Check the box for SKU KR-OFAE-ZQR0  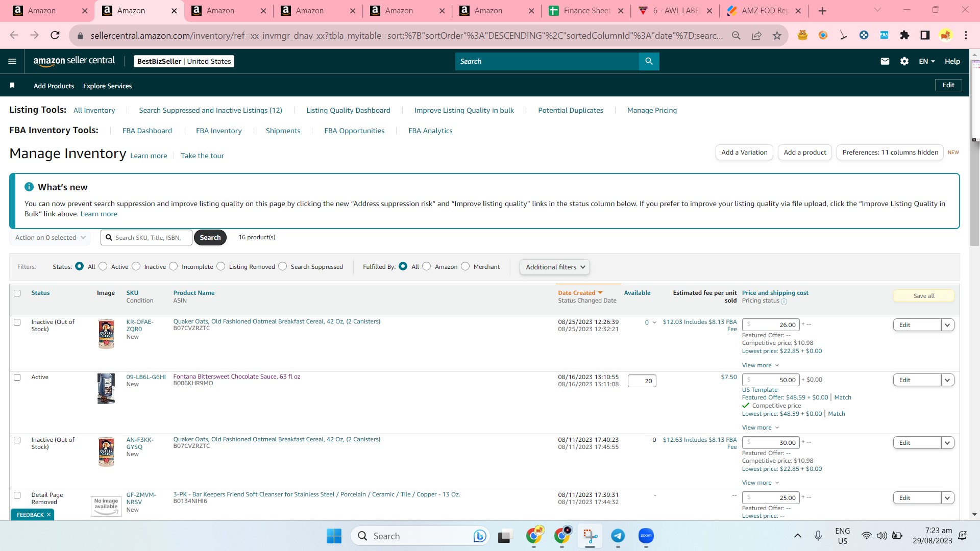coord(17,322)
